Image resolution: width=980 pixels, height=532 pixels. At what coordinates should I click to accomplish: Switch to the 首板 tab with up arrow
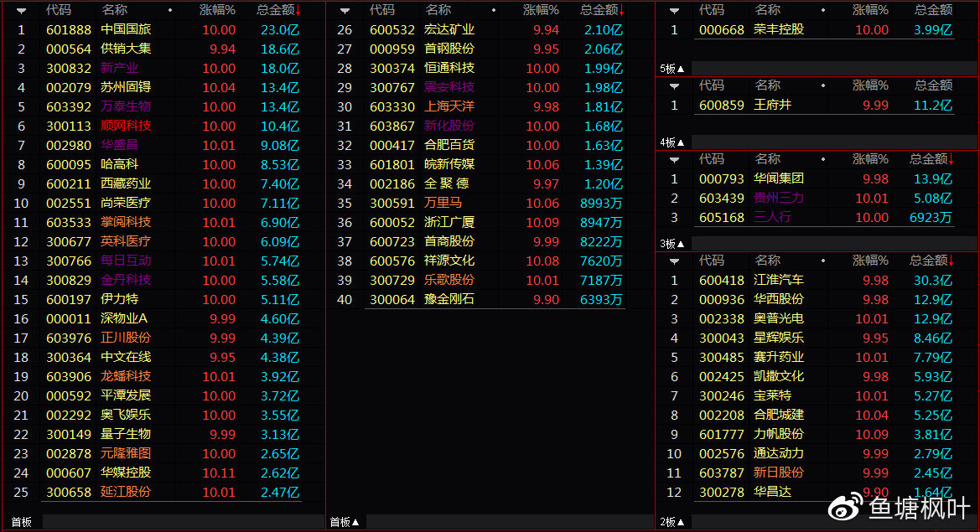(345, 522)
